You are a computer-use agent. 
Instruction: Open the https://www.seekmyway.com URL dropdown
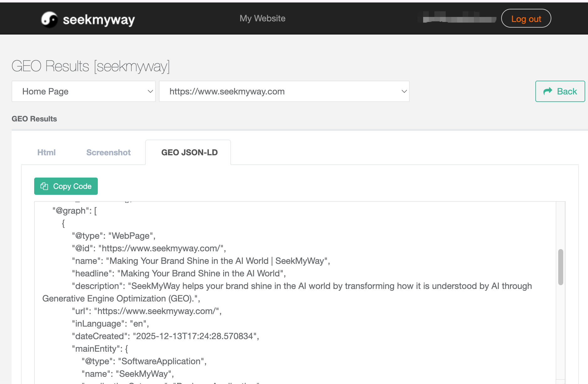pyautogui.click(x=284, y=91)
